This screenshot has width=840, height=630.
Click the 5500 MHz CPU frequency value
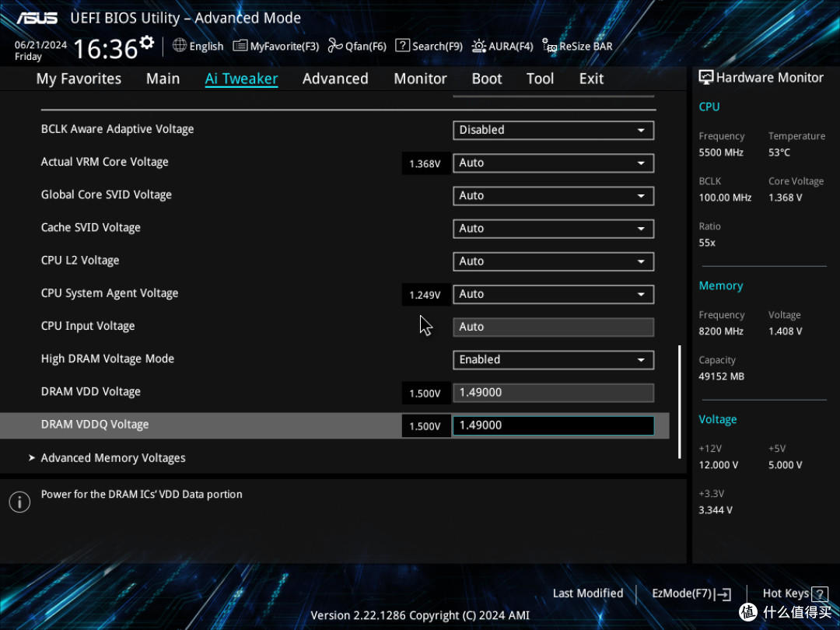click(x=721, y=152)
